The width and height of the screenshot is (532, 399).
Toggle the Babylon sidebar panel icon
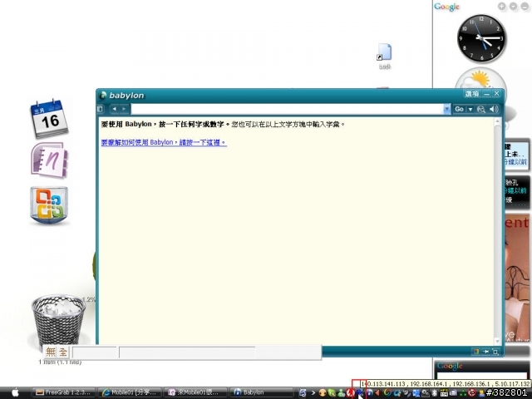click(x=100, y=109)
